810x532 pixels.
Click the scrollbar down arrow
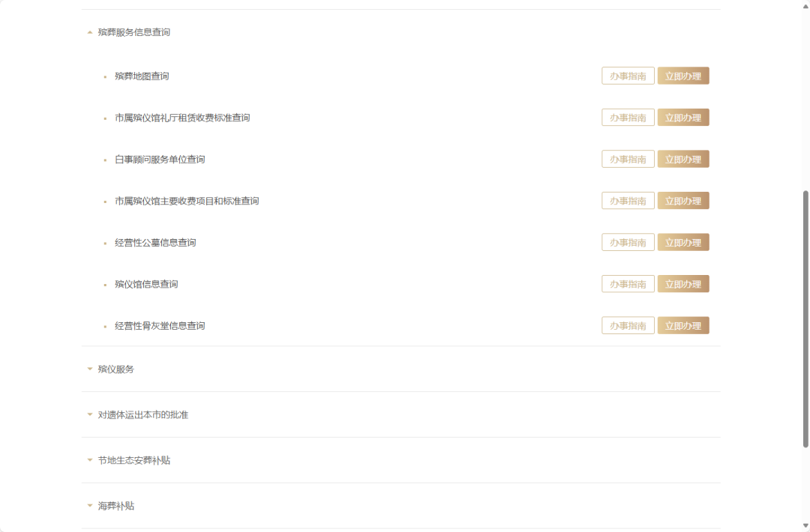[x=805, y=526]
